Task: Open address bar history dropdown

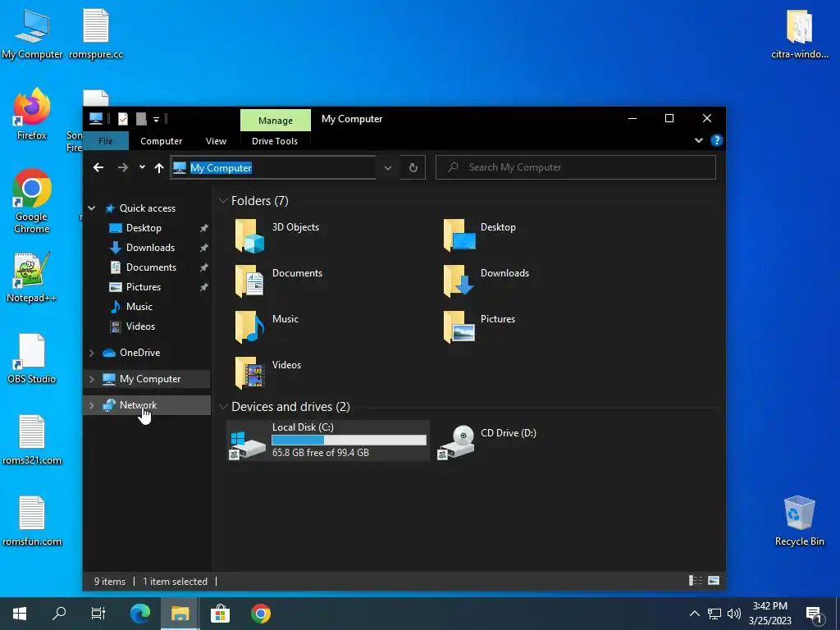Action: [x=388, y=167]
